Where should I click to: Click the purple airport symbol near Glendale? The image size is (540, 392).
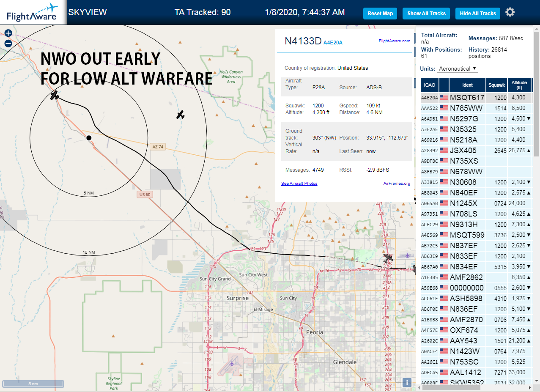point(232,363)
